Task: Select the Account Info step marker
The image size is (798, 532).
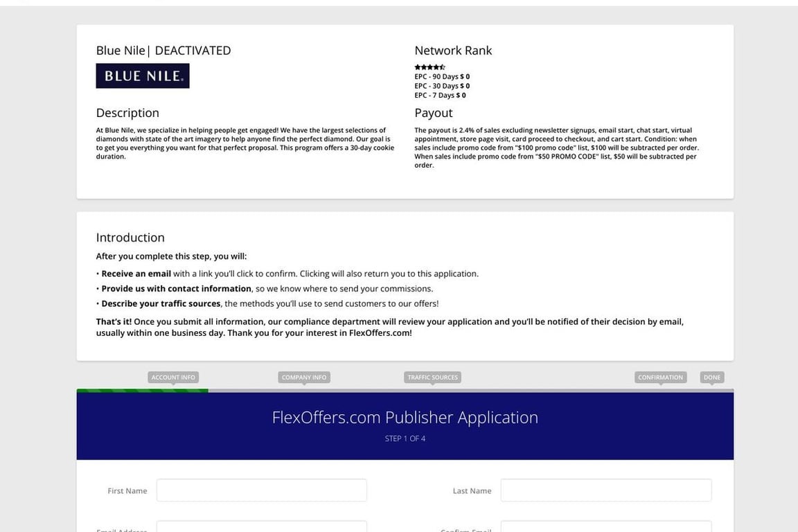Action: point(173,378)
